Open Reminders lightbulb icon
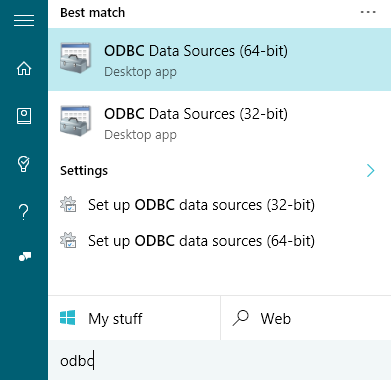This screenshot has width=391, height=380. (x=24, y=164)
